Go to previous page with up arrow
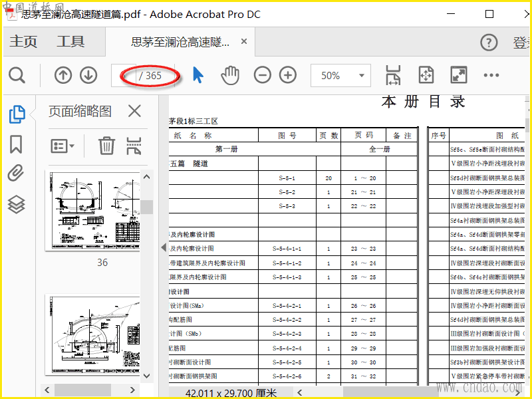532x399 pixels. pos(63,75)
